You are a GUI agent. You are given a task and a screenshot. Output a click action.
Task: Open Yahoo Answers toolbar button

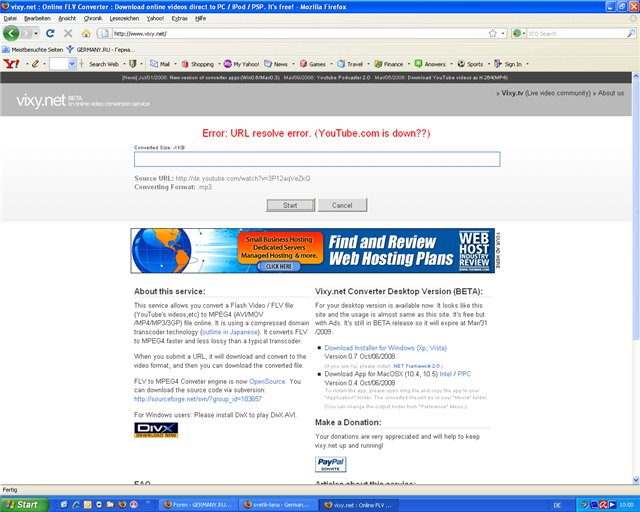click(x=430, y=64)
